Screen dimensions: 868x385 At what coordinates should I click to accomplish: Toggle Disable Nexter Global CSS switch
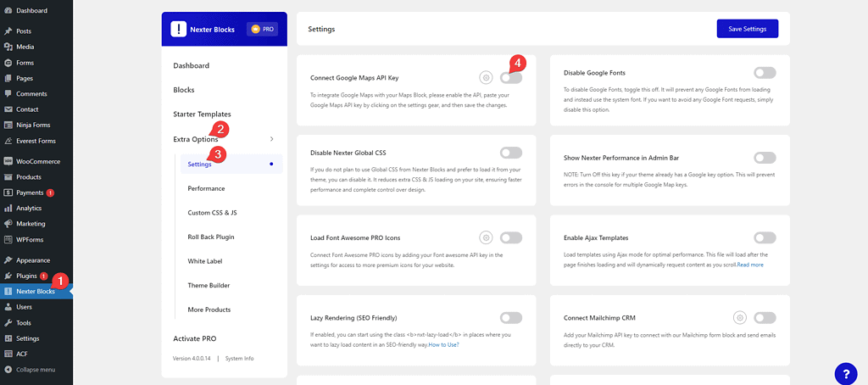(511, 153)
